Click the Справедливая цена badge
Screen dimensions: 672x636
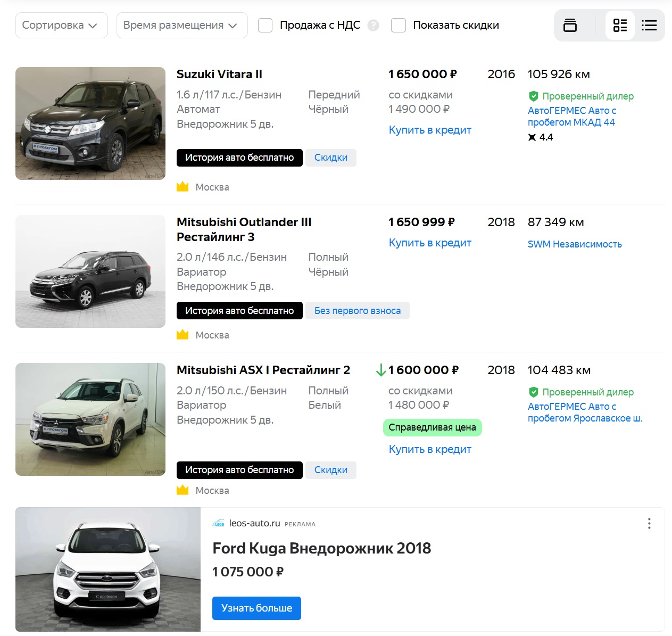coord(432,427)
